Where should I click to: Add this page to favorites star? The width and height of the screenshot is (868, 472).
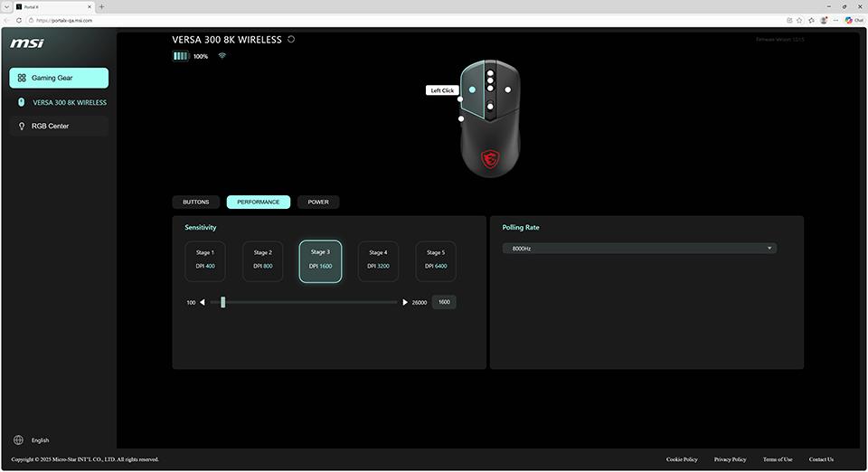[799, 21]
